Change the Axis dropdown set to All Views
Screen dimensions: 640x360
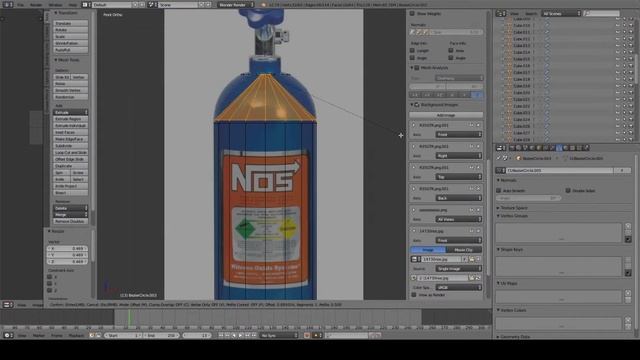pos(459,219)
